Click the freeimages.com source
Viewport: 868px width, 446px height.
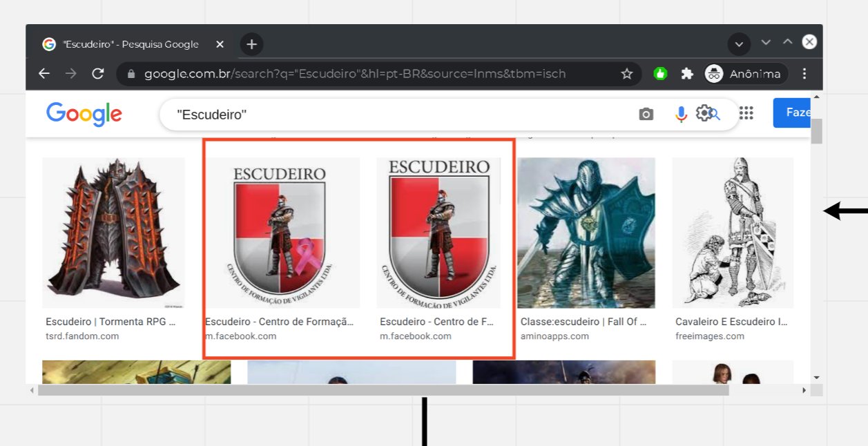(x=710, y=336)
